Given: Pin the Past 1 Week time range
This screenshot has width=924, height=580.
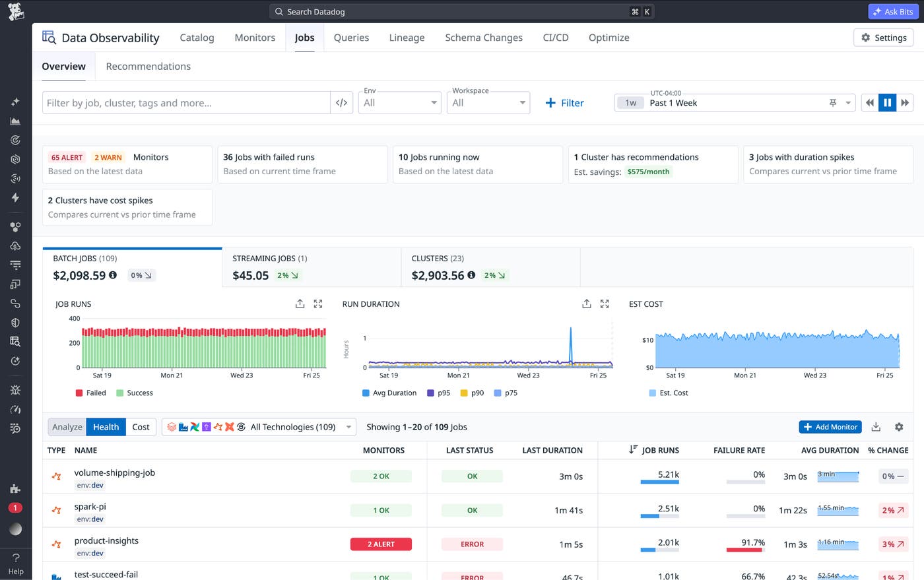Looking at the screenshot, I should (833, 103).
